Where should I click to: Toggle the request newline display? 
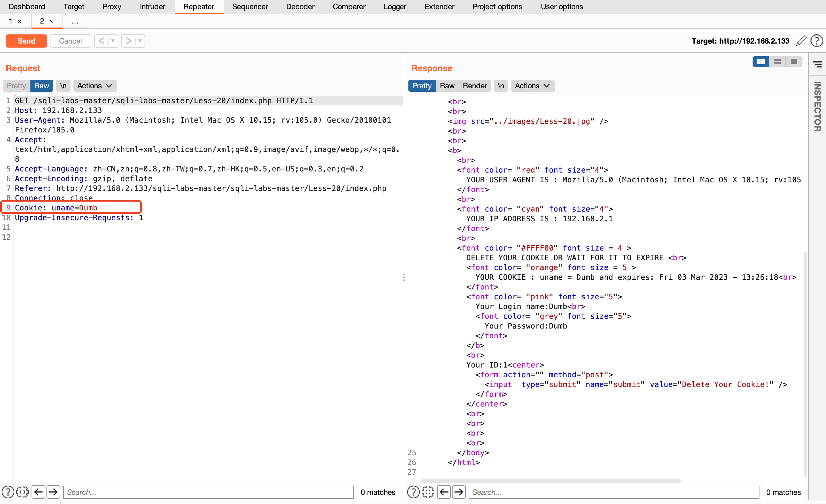pyautogui.click(x=63, y=86)
